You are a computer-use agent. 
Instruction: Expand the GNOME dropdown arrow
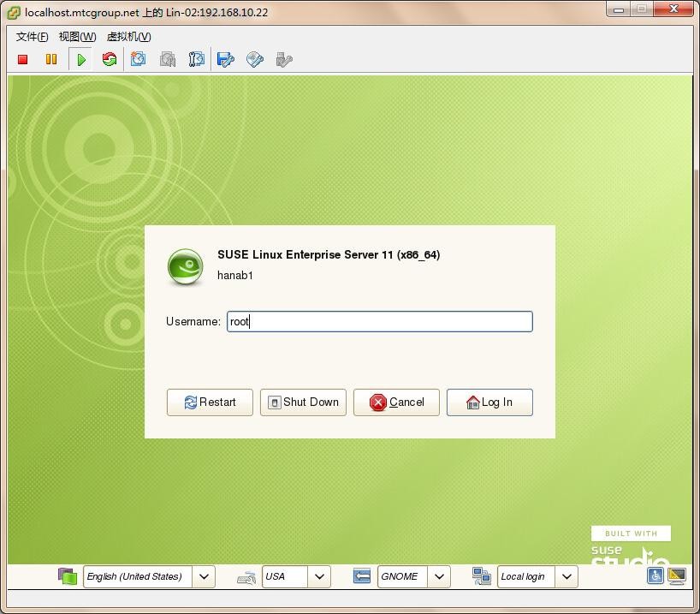pyautogui.click(x=439, y=576)
